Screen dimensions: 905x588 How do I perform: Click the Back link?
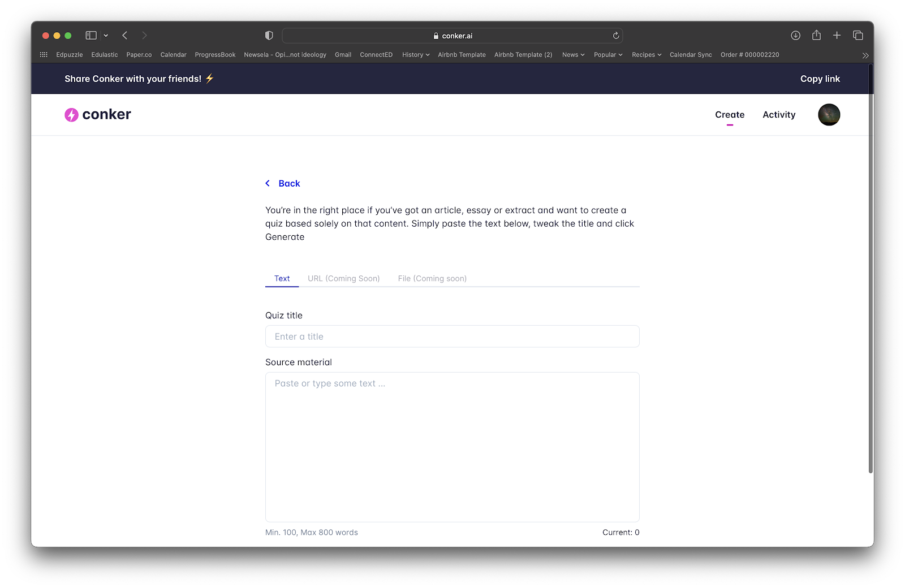click(283, 183)
